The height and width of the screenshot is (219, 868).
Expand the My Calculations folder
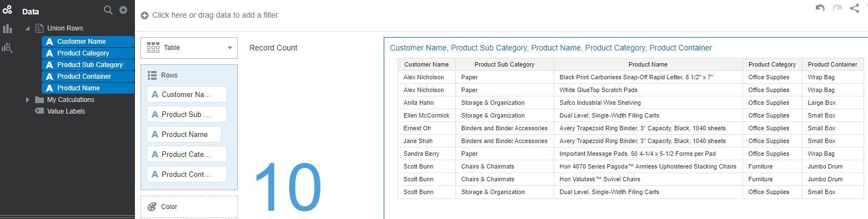click(x=28, y=100)
